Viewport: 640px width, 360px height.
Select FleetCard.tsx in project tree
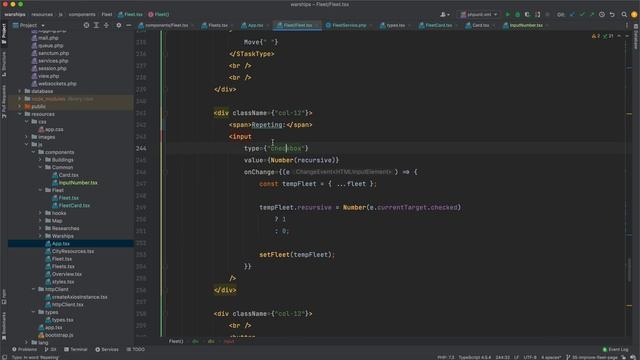(x=74, y=205)
